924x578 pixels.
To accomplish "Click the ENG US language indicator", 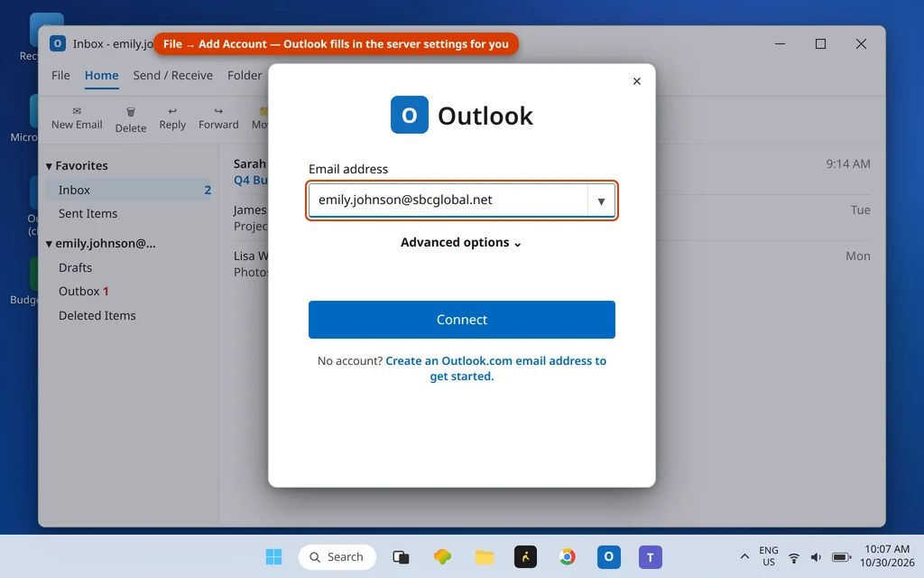I will pyautogui.click(x=769, y=556).
